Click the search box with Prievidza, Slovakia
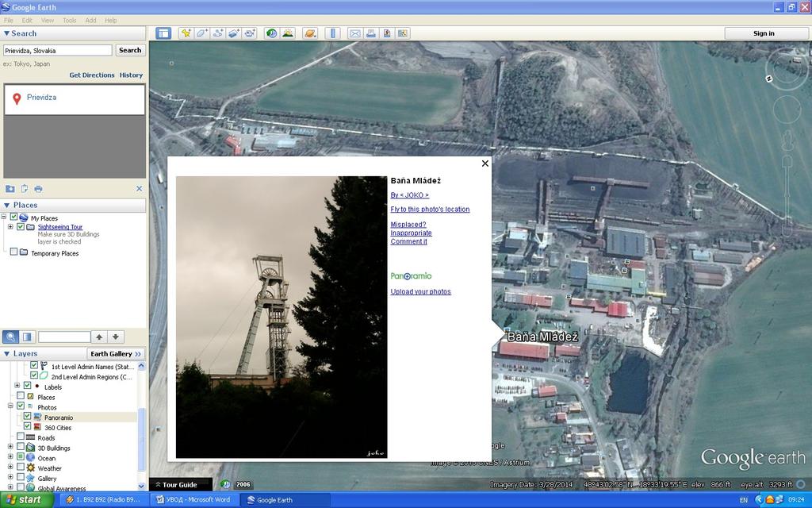The image size is (812, 508). click(57, 50)
